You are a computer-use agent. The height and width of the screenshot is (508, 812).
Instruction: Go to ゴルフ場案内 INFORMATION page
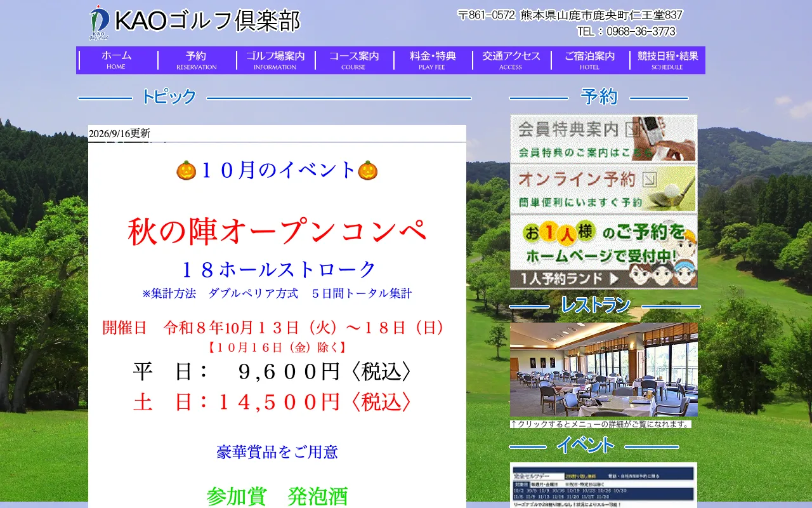click(x=275, y=60)
